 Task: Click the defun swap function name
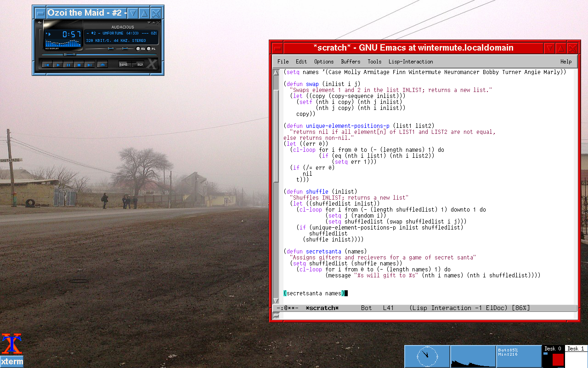[x=312, y=84]
